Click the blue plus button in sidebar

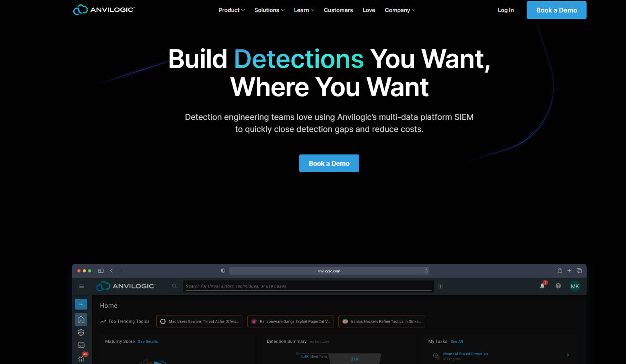[x=81, y=304]
